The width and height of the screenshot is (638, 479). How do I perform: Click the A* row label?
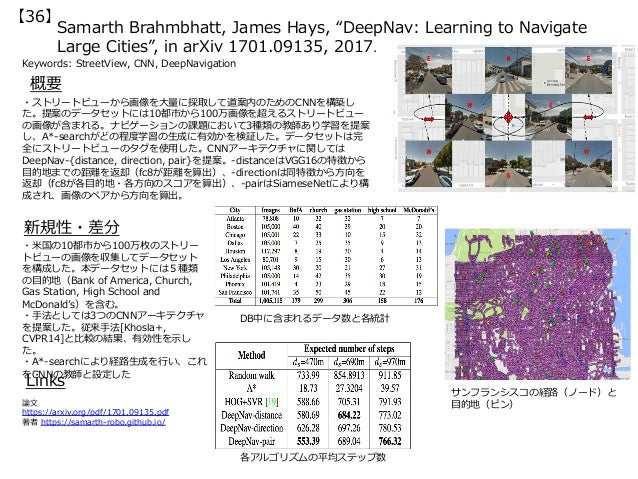251,388
